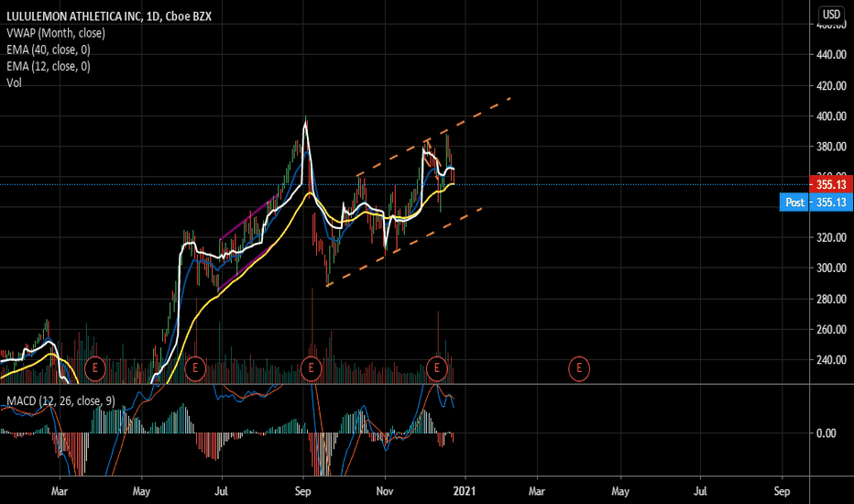Image resolution: width=854 pixels, height=504 pixels.
Task: Click the future earnings marker near April 2021
Action: pos(579,369)
